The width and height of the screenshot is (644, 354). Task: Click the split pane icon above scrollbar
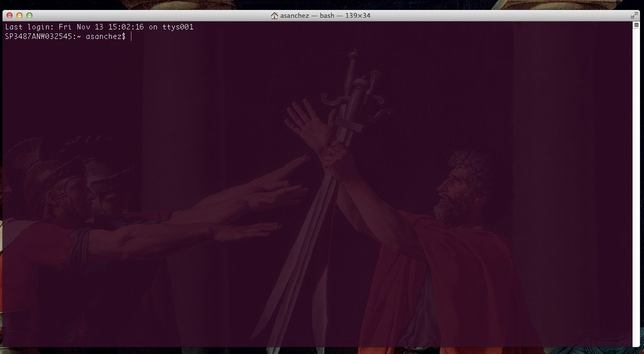point(636,25)
